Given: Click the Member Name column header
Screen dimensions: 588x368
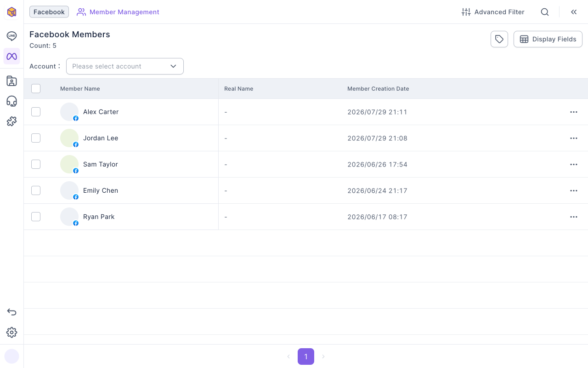Looking at the screenshot, I should (80, 89).
